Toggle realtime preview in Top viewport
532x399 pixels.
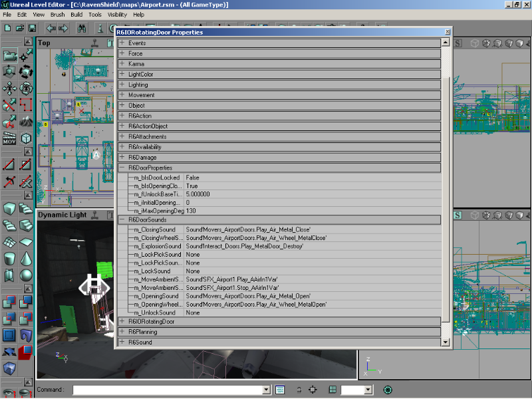coord(95,43)
